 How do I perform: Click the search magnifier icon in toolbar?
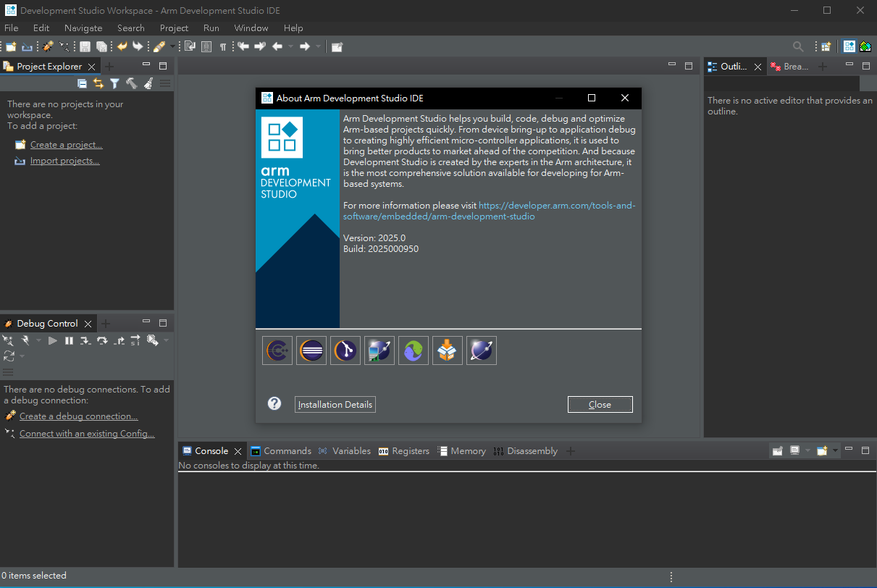[798, 46]
